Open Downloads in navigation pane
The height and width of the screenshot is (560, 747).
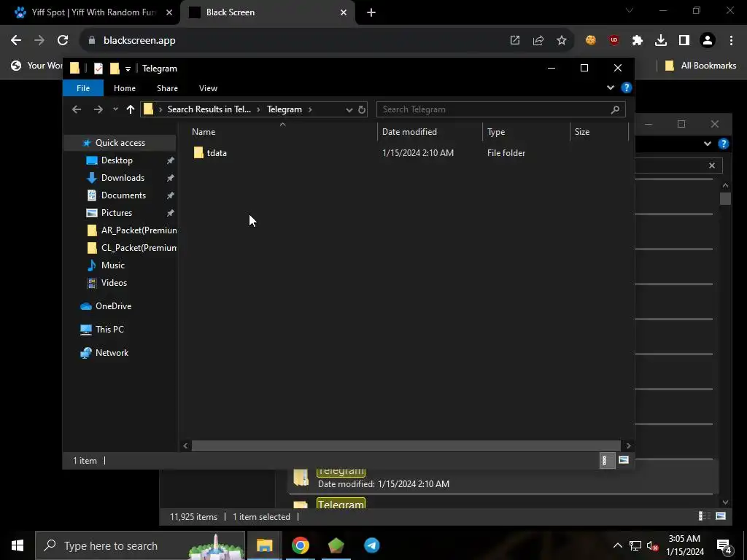coord(123,178)
